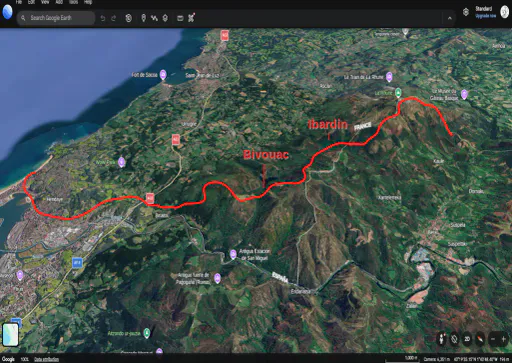Click the green Atzondo ur-jauzia pin

pyautogui.click(x=146, y=333)
